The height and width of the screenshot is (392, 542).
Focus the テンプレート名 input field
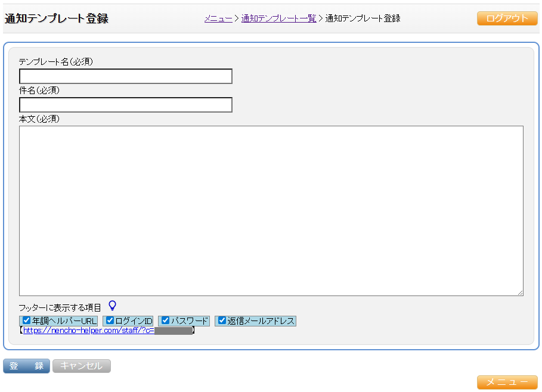pos(125,76)
